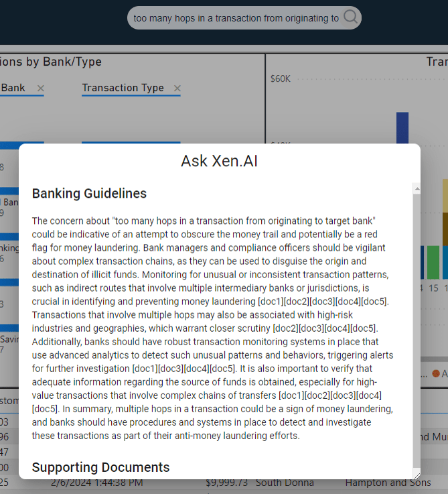The image size is (448, 494).
Task: Click the Supporting Documents heading
Action: coord(100,467)
